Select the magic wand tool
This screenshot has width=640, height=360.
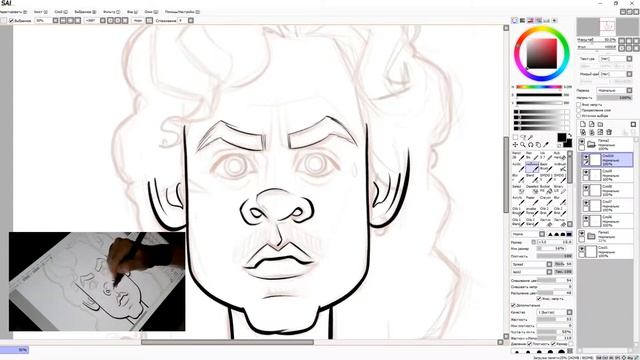pyautogui.click(x=531, y=138)
